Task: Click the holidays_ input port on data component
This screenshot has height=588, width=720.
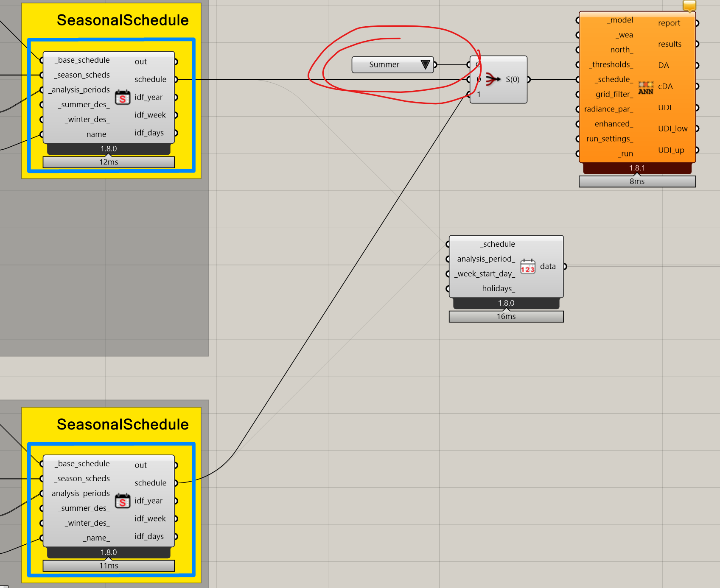Action: pos(448,288)
